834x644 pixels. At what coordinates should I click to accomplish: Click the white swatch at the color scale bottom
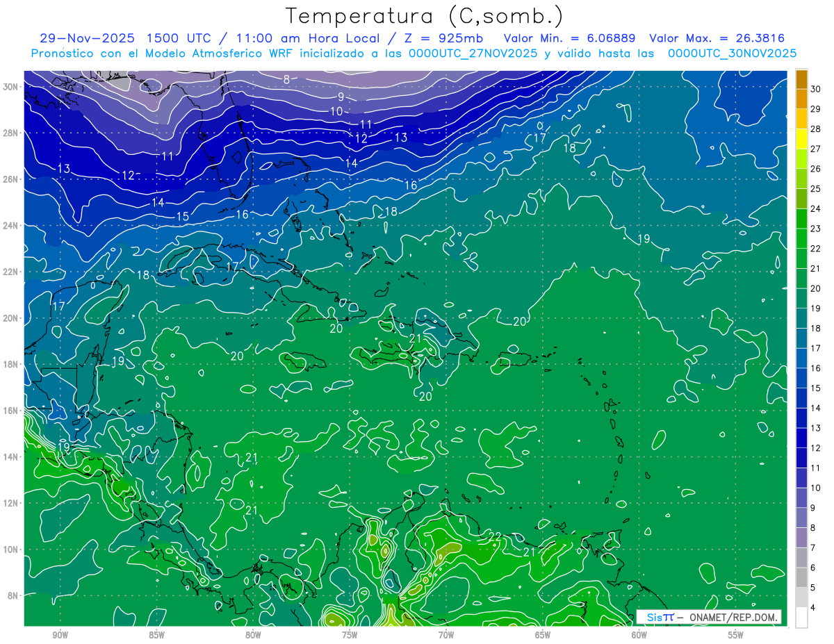click(x=802, y=618)
